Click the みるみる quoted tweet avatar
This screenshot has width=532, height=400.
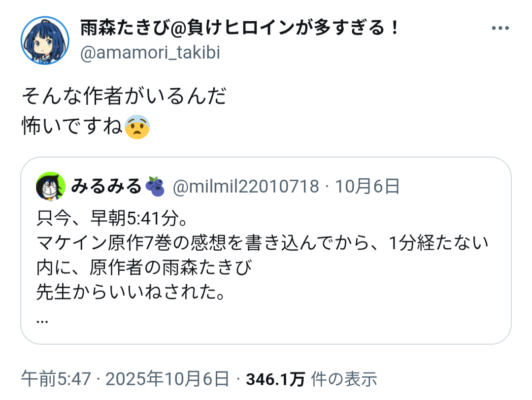pyautogui.click(x=51, y=186)
